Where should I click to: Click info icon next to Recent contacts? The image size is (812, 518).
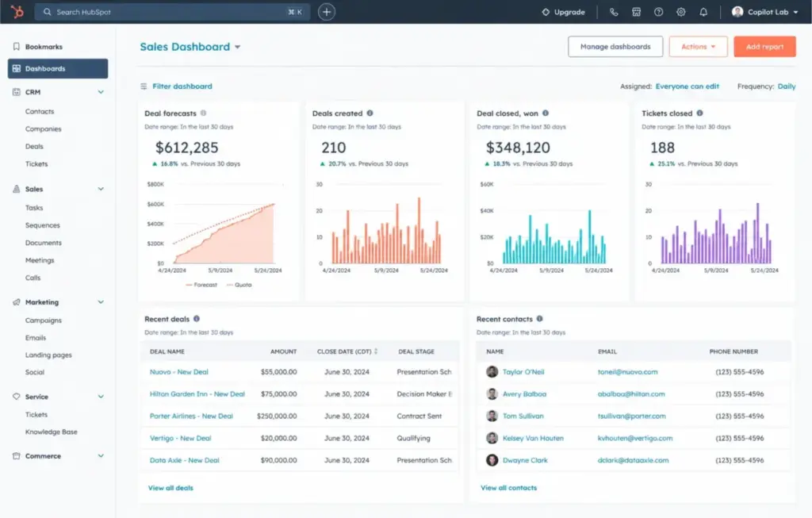pyautogui.click(x=539, y=319)
